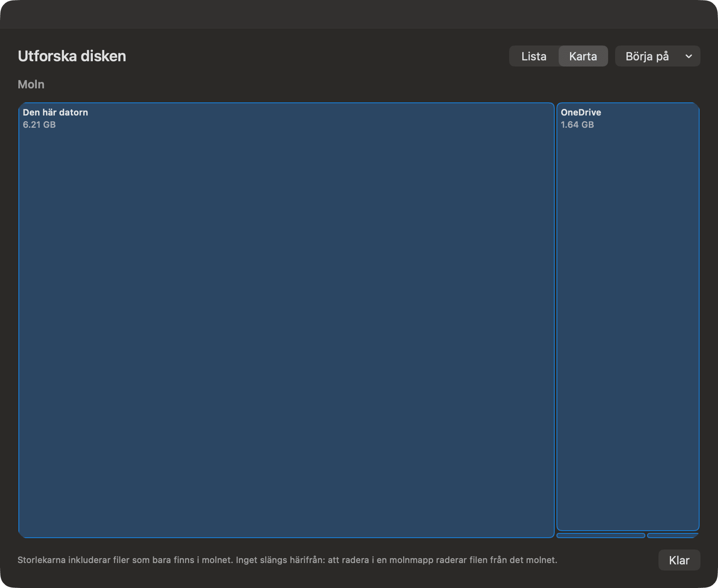
Task: Click the Utforska disken heading
Action: tap(72, 56)
